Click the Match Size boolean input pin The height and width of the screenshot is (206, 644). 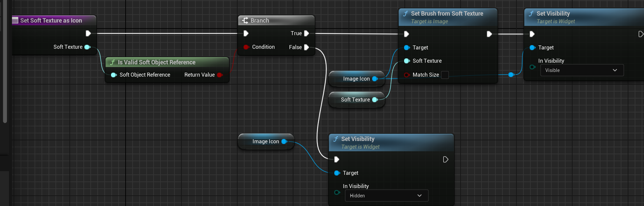(x=406, y=75)
